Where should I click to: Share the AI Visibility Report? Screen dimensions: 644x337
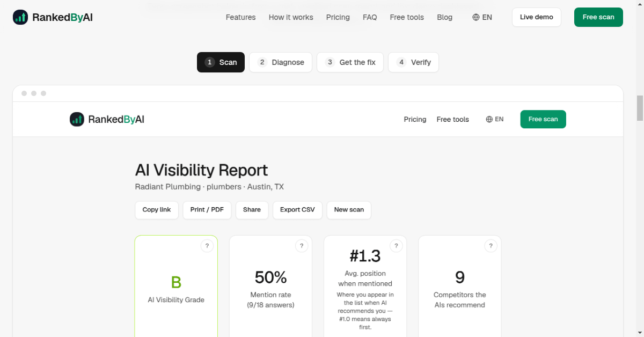[x=252, y=210]
